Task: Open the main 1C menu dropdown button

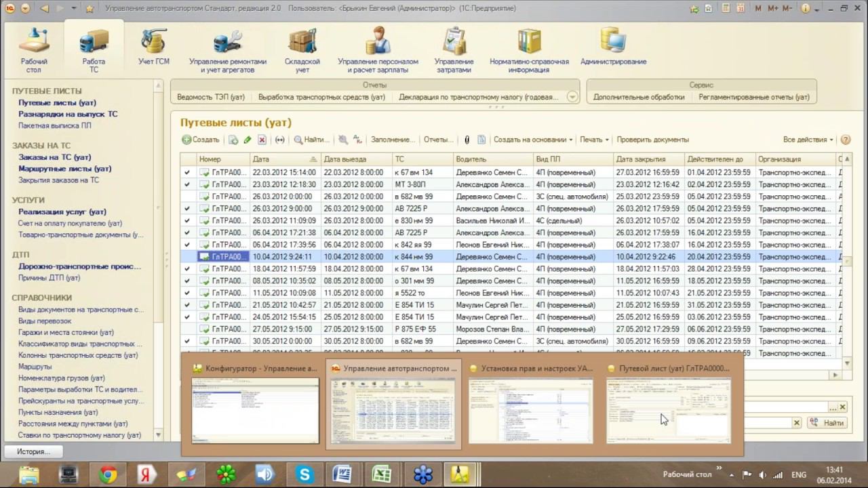Action: (25, 9)
